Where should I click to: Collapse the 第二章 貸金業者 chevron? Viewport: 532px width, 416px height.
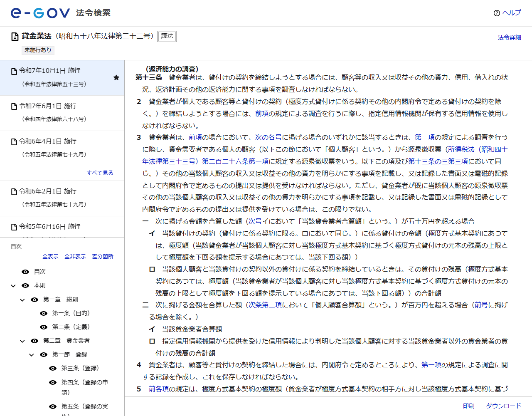(22, 341)
